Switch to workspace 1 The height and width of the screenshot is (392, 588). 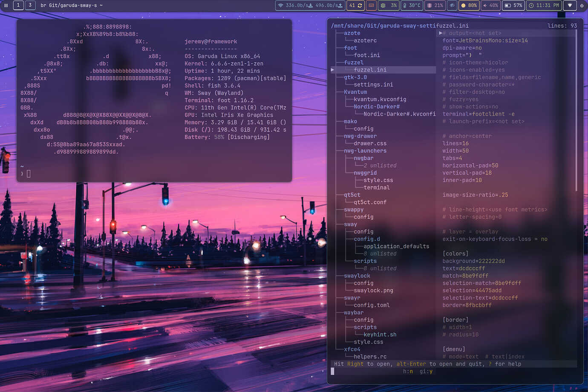coord(18,6)
